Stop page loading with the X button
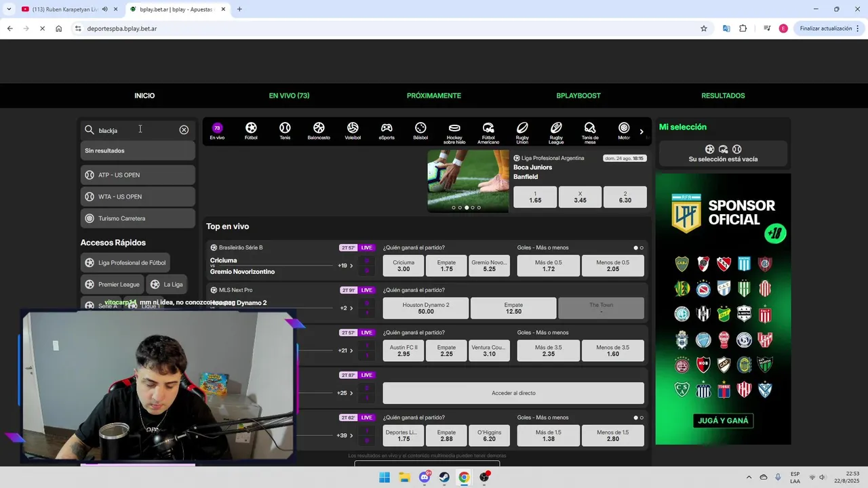This screenshot has height=488, width=868. coord(42,28)
